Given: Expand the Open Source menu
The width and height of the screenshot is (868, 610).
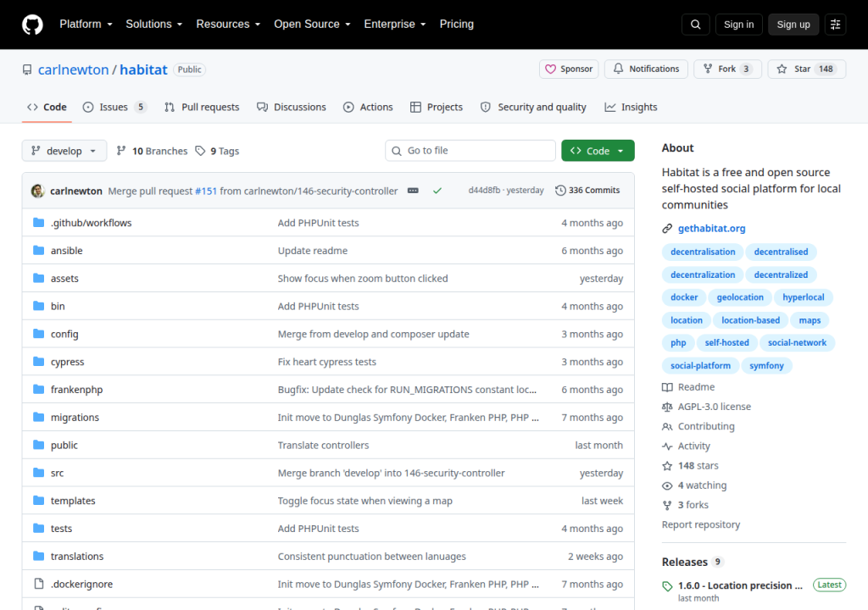Looking at the screenshot, I should click(x=312, y=25).
